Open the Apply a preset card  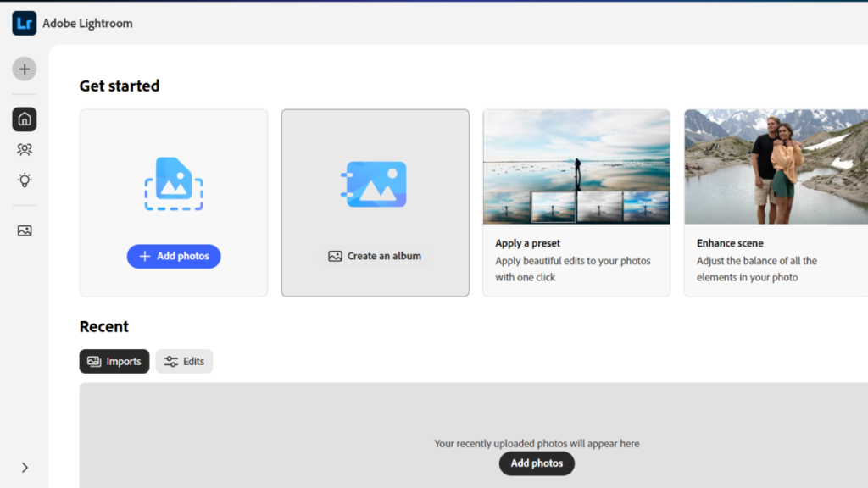576,202
